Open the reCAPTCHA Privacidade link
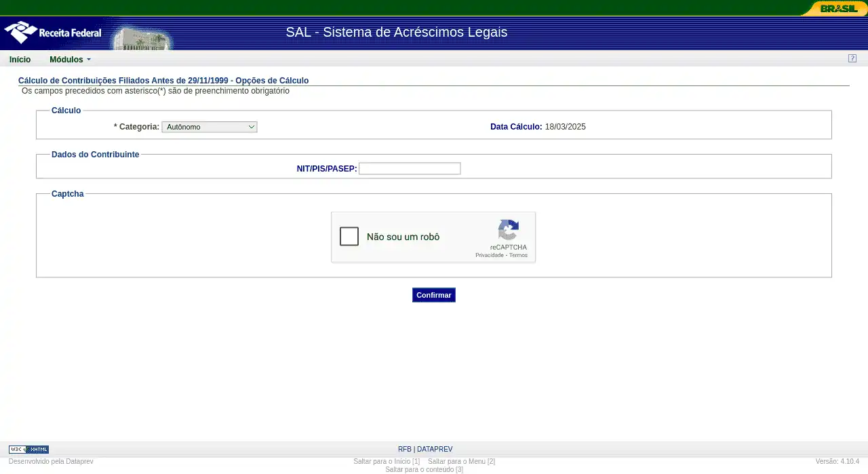Viewport: 868px width, 474px height. coord(489,256)
